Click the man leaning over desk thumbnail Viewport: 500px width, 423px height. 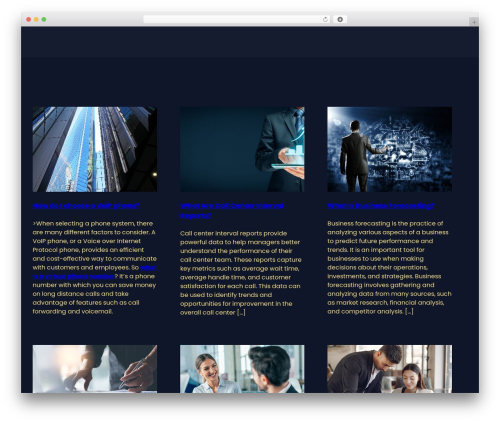389,369
